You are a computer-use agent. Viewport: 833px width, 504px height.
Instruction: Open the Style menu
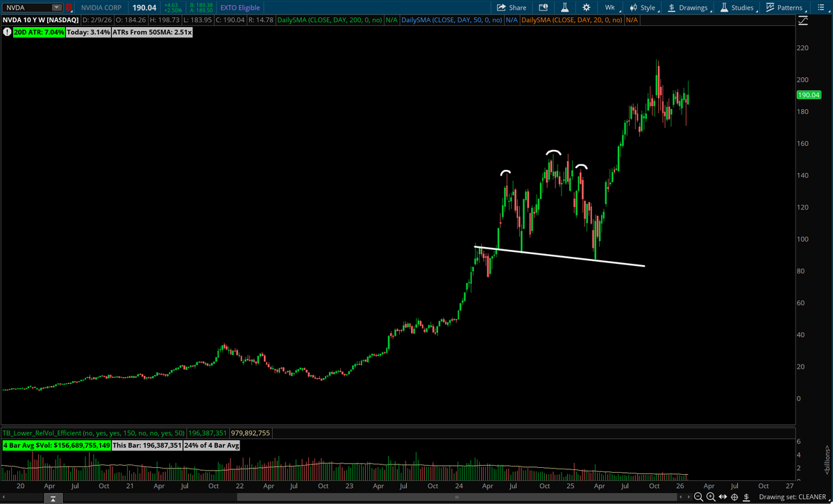coord(643,8)
